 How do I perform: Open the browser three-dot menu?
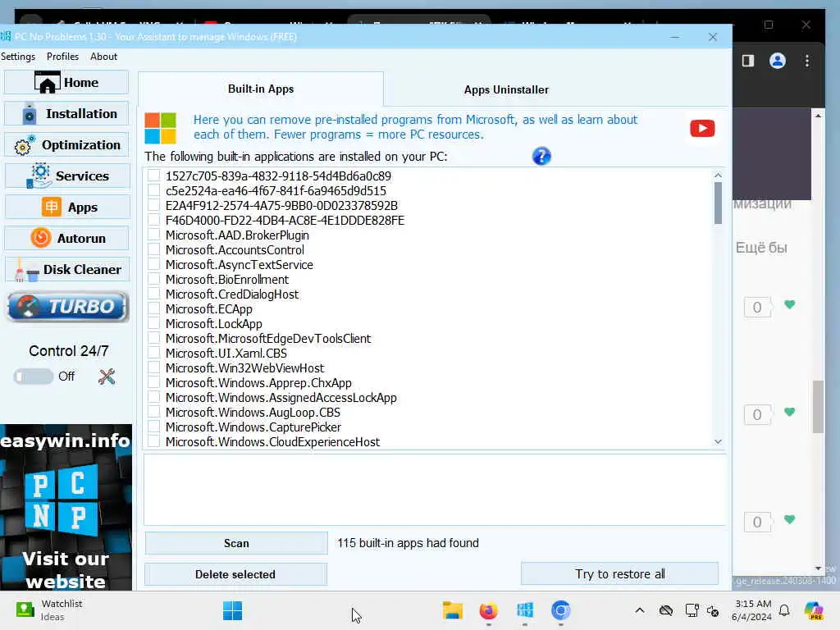(x=807, y=61)
